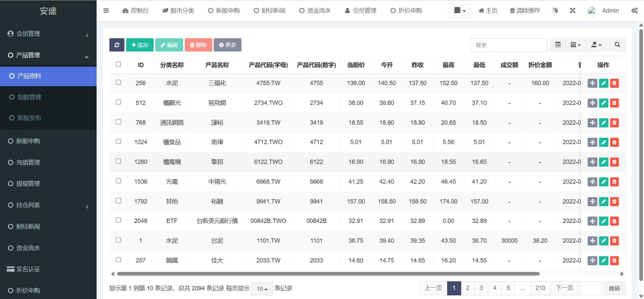The image size is (644, 299).
Task: Open the search magnifier icon button
Action: pyautogui.click(x=617, y=45)
